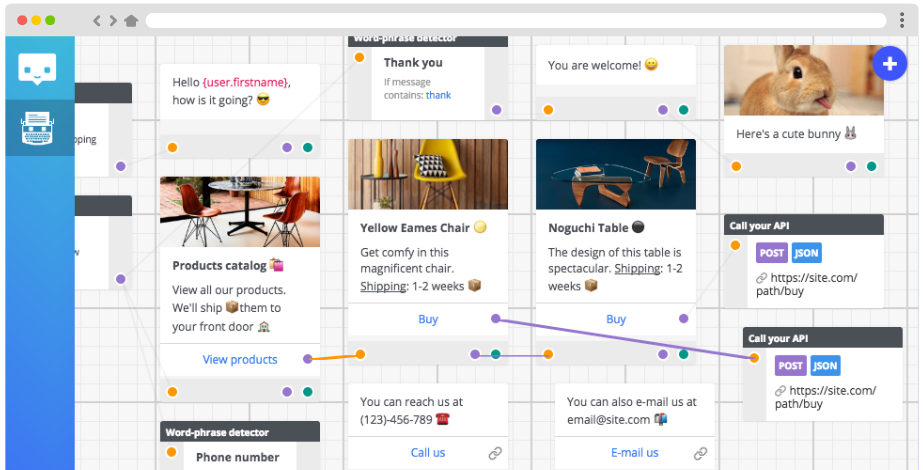Click the orange dot under Hello message card
The height and width of the screenshot is (470, 923).
172,147
